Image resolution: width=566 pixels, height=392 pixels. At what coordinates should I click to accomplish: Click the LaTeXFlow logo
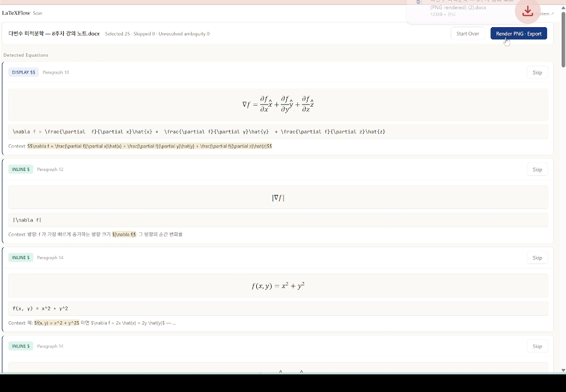point(16,13)
